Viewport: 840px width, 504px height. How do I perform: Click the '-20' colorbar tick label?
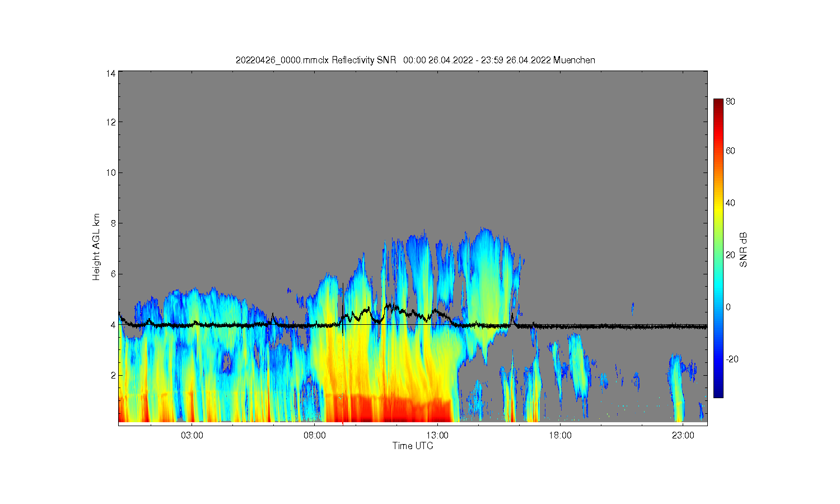pos(732,360)
